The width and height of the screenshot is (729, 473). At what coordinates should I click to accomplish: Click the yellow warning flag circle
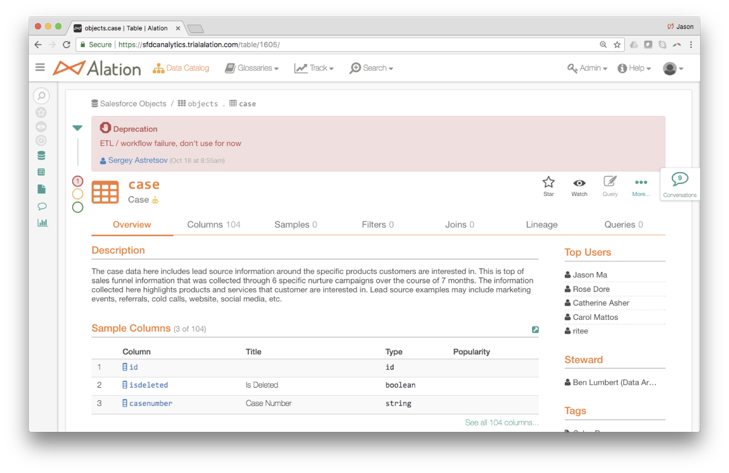(x=78, y=194)
